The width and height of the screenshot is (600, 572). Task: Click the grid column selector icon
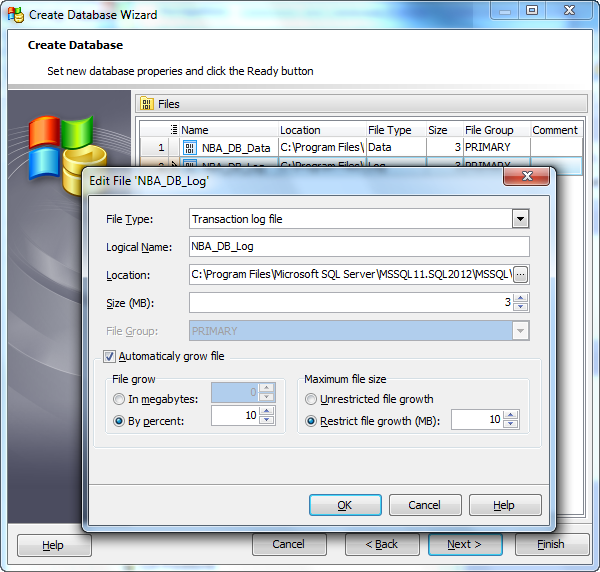173,129
